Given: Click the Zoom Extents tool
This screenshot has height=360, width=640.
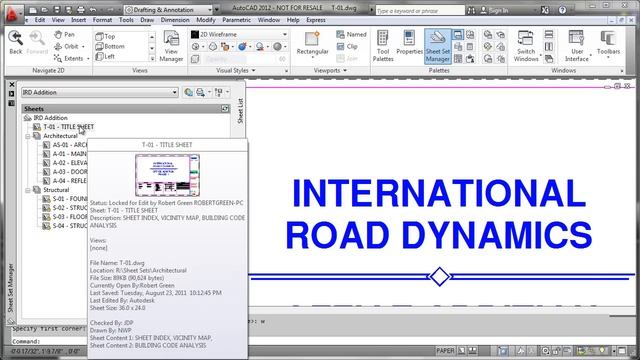Looking at the screenshot, I should point(69,58).
